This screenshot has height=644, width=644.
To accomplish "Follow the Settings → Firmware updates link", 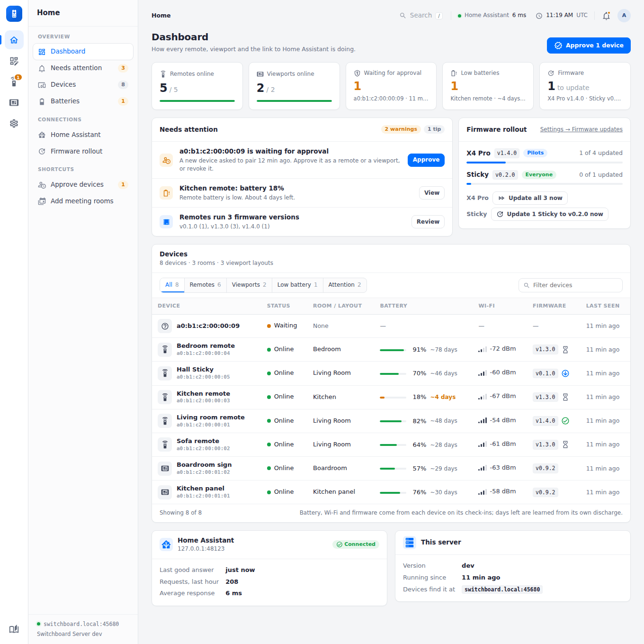I will pyautogui.click(x=581, y=129).
